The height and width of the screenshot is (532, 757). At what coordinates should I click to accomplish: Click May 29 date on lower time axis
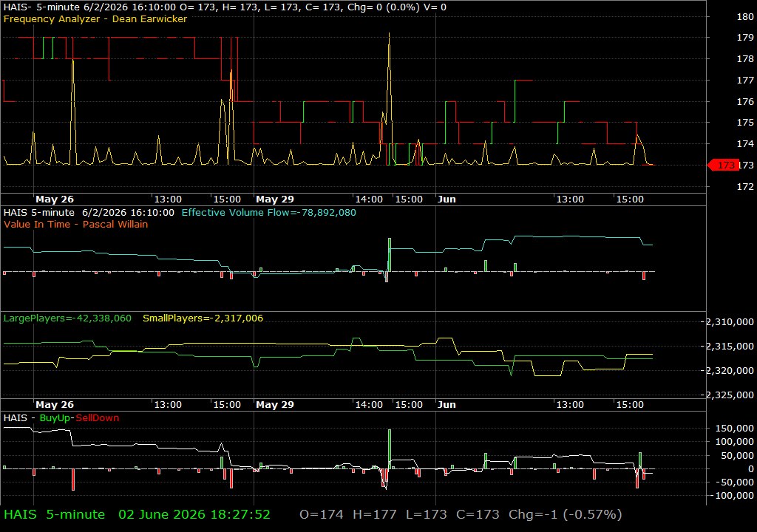pos(275,405)
